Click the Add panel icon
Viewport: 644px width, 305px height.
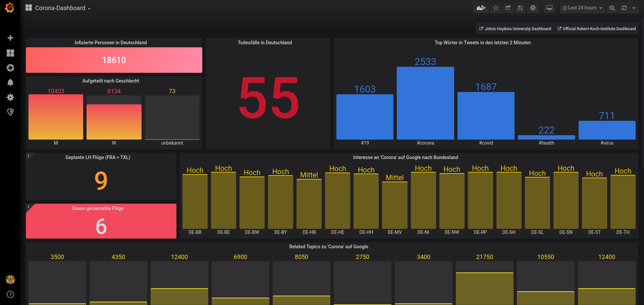pyautogui.click(x=481, y=8)
